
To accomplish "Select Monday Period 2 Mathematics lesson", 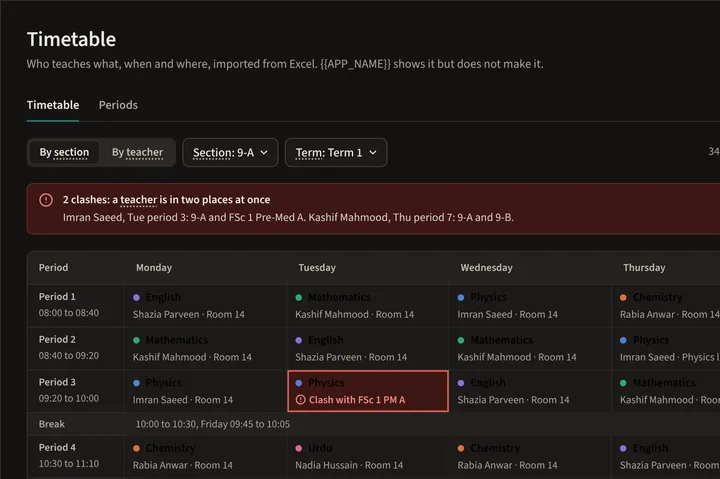I will coord(206,349).
